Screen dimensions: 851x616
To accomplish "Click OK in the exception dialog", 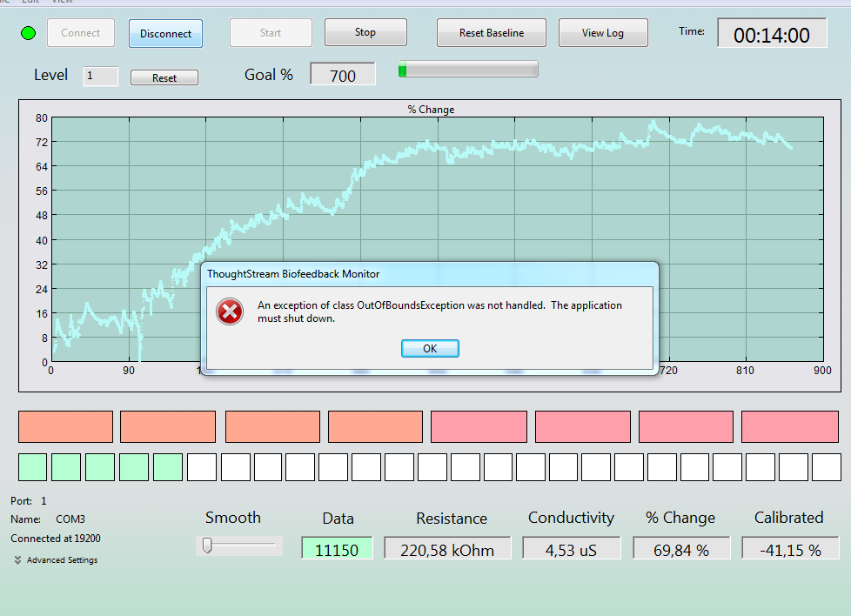I will [x=430, y=348].
